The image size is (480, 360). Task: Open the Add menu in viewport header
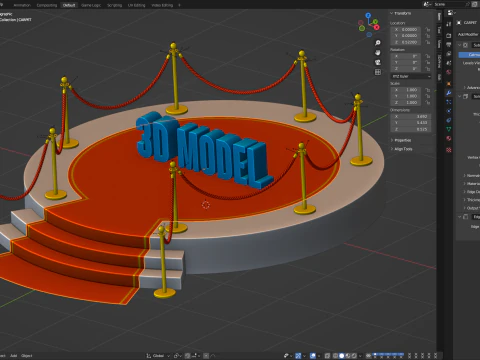[x=13, y=356]
